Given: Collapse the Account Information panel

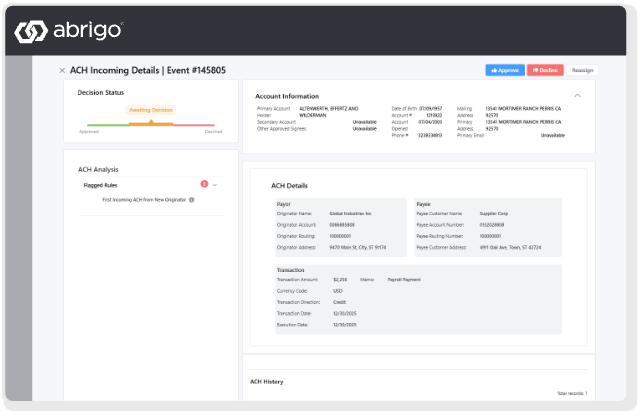Looking at the screenshot, I should pyautogui.click(x=590, y=95).
